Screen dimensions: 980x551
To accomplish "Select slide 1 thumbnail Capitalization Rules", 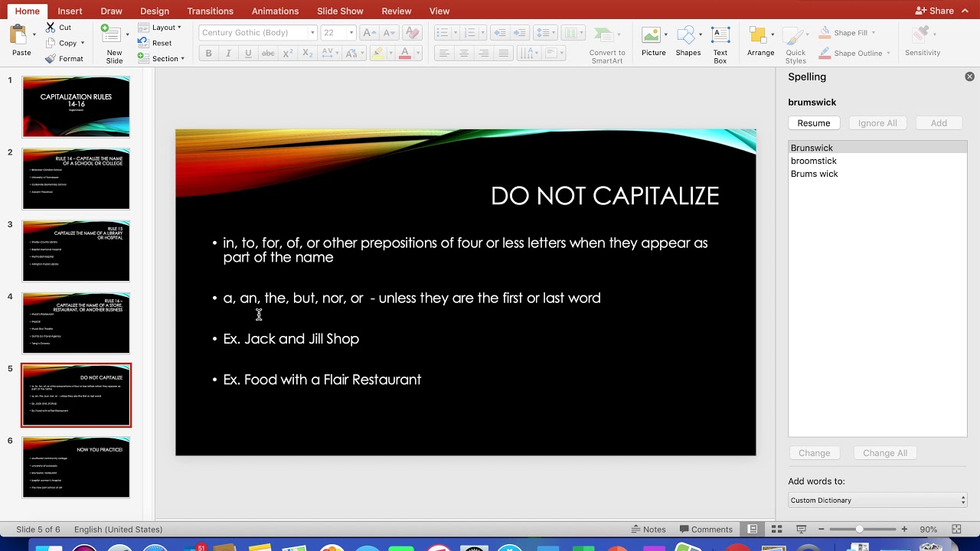I will (76, 106).
